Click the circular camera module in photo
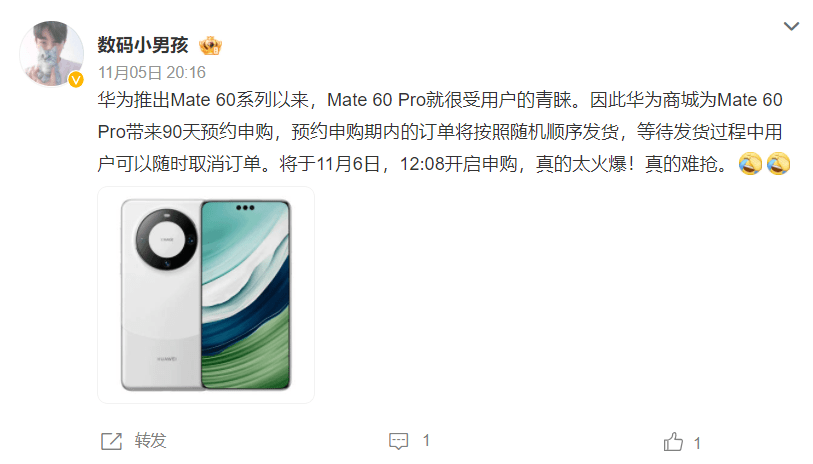813x464 pixels. click(x=166, y=240)
